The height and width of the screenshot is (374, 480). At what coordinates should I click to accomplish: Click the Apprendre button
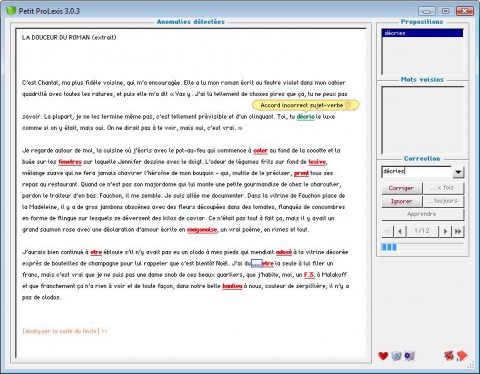tap(422, 214)
